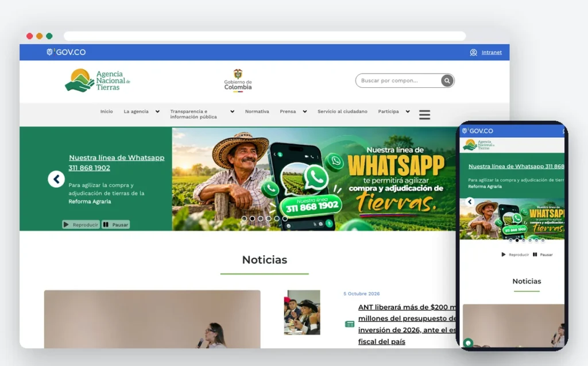Click the desktop Reproducir carousel button
The height and width of the screenshot is (366, 588).
(x=81, y=225)
